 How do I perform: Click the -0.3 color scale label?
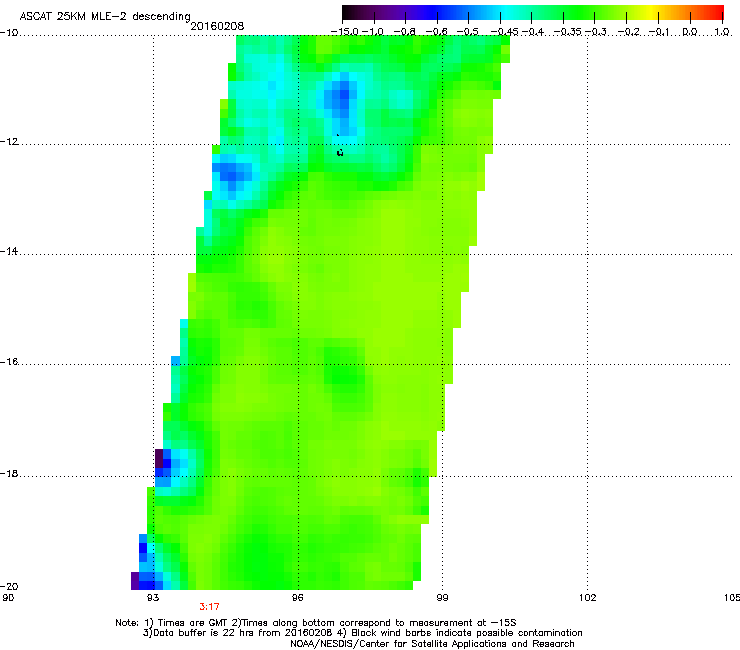click(596, 32)
